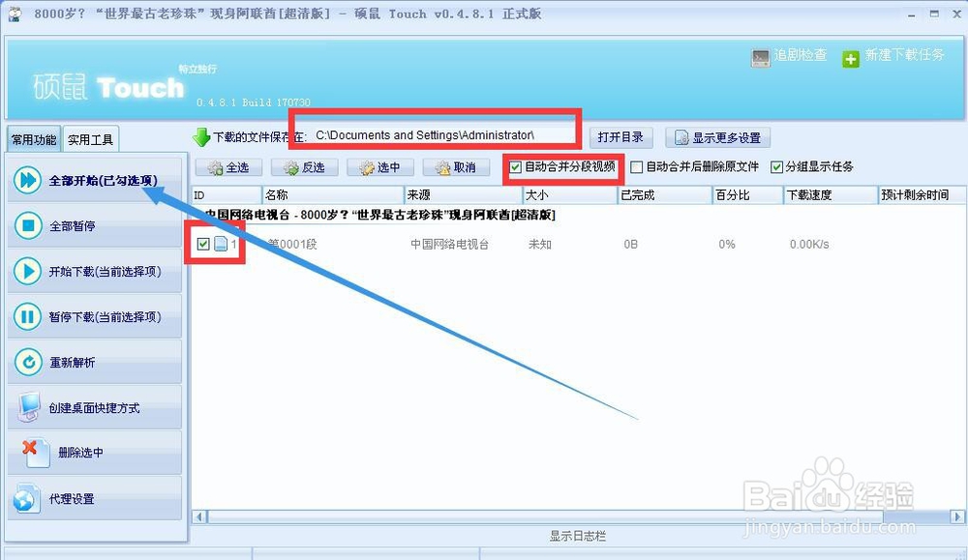
Task: Click the 追剧检查 link text
Action: 801,55
